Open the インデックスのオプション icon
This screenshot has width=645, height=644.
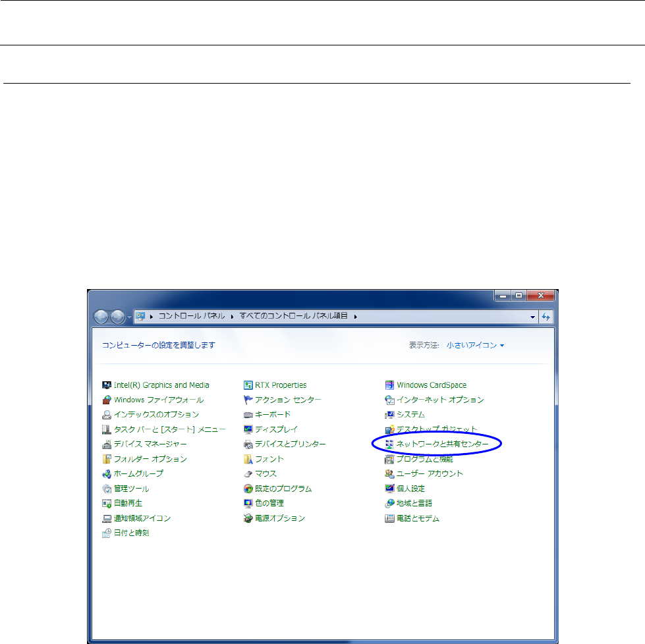point(107,415)
